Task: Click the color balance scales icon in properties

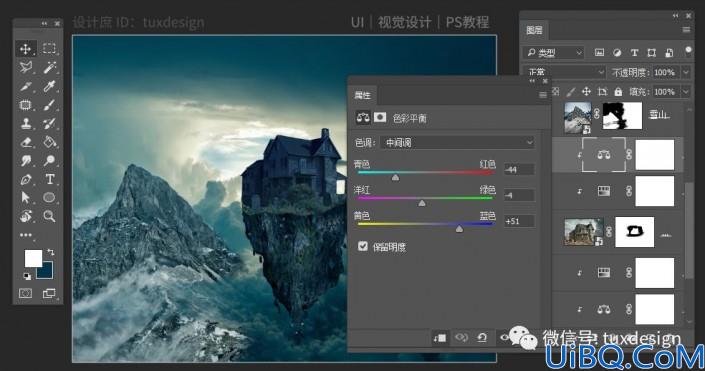Action: (x=363, y=118)
